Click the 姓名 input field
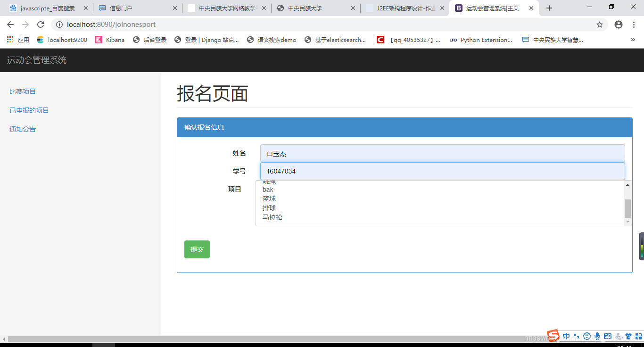This screenshot has height=347, width=644. point(443,153)
